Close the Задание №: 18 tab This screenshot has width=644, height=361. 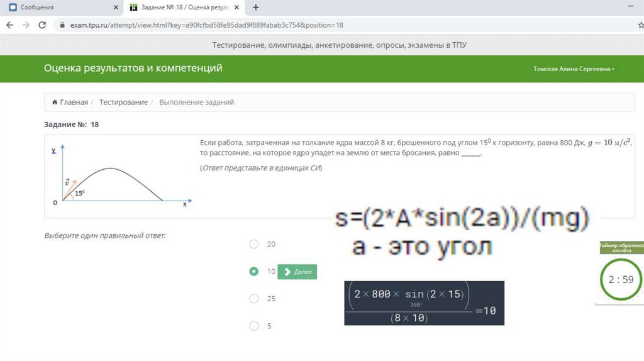(x=236, y=8)
